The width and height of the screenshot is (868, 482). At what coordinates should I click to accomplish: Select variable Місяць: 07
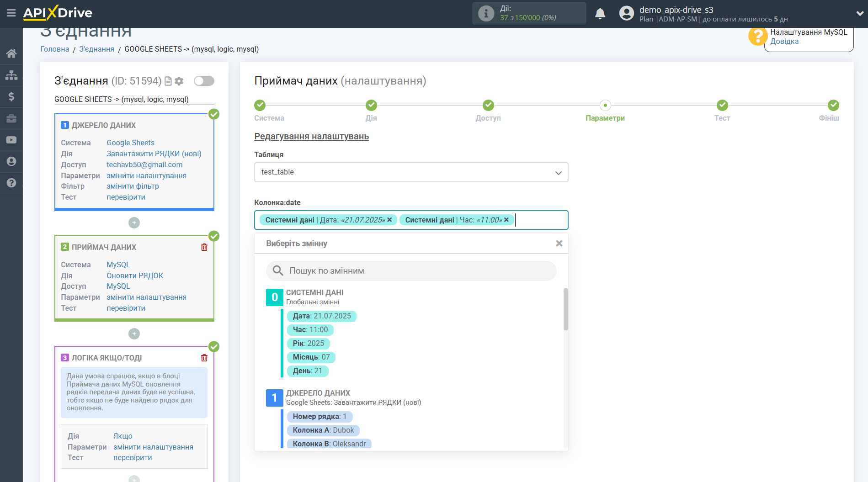point(311,357)
